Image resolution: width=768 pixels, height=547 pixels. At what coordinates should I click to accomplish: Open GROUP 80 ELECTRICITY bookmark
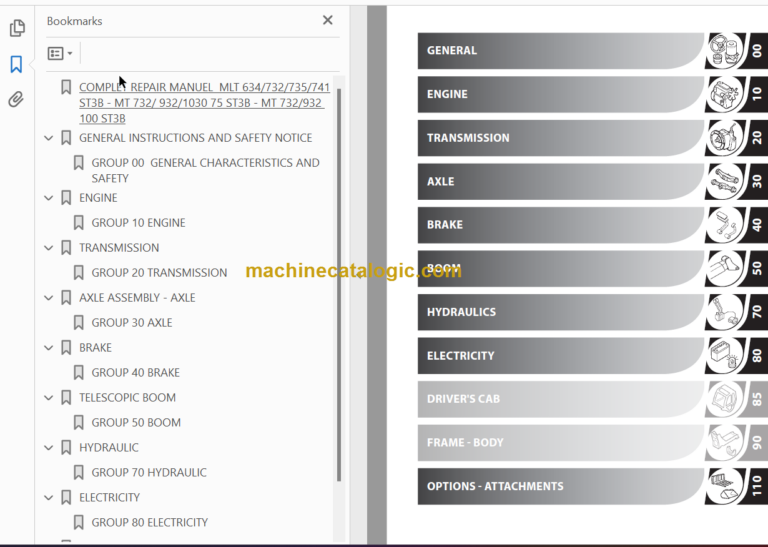(150, 522)
